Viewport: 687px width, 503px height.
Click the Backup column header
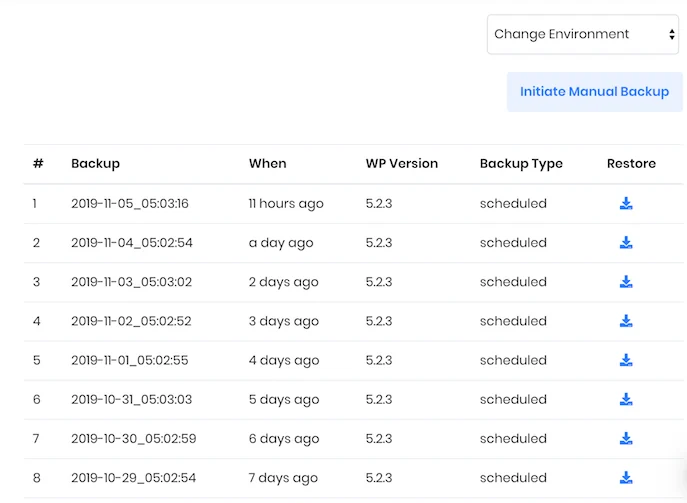96,163
